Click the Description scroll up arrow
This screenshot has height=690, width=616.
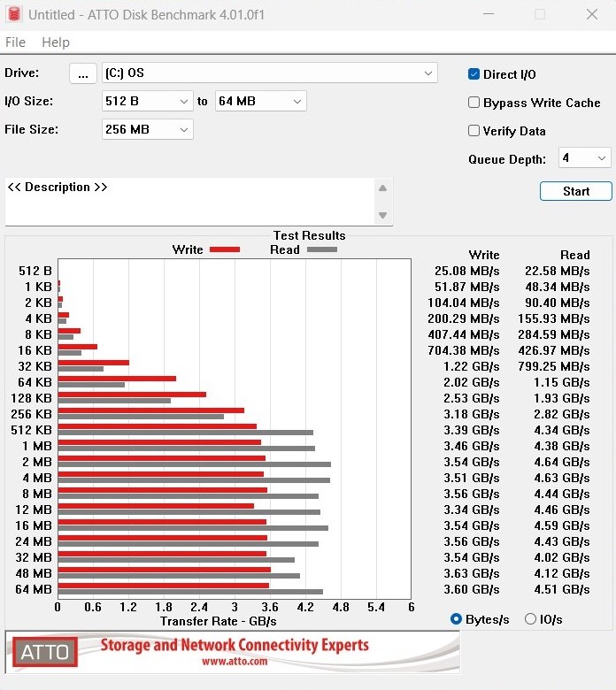382,188
